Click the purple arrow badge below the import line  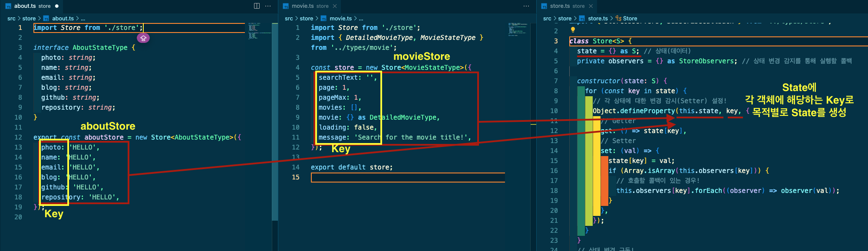(x=143, y=38)
